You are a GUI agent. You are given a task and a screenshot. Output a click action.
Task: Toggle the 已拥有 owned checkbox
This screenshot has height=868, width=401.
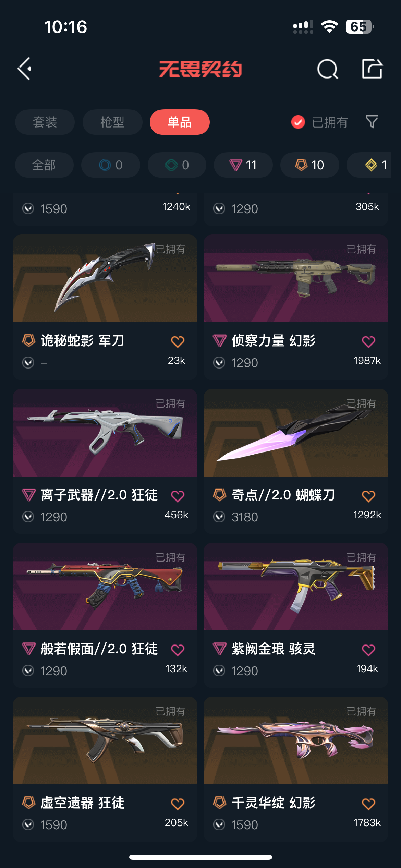coord(298,122)
